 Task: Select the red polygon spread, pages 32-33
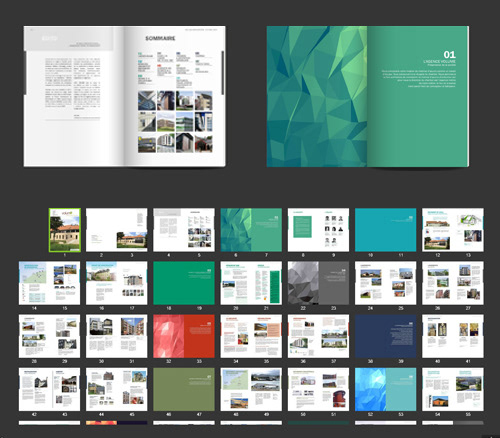click(x=184, y=336)
